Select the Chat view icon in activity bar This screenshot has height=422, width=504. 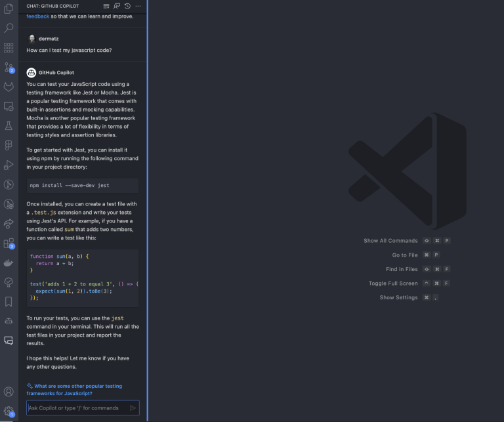click(9, 340)
